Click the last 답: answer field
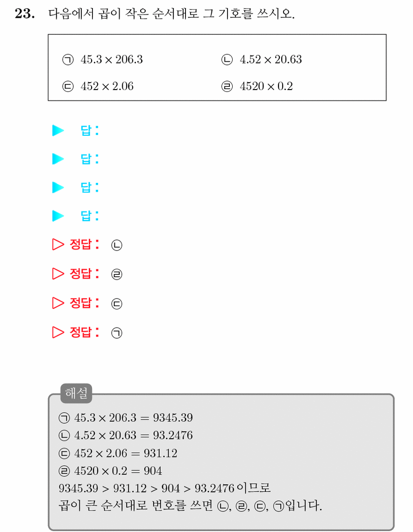Image resolution: width=413 pixels, height=532 pixels. (x=90, y=216)
